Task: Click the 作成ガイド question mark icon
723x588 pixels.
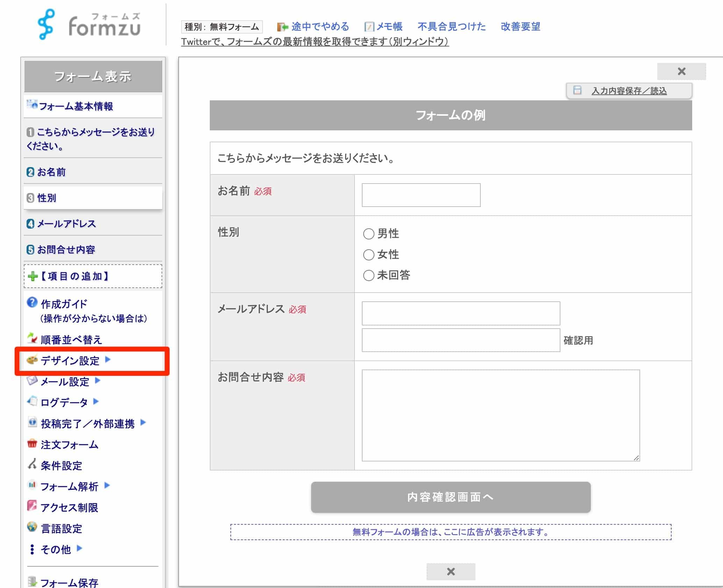Action: 32,303
